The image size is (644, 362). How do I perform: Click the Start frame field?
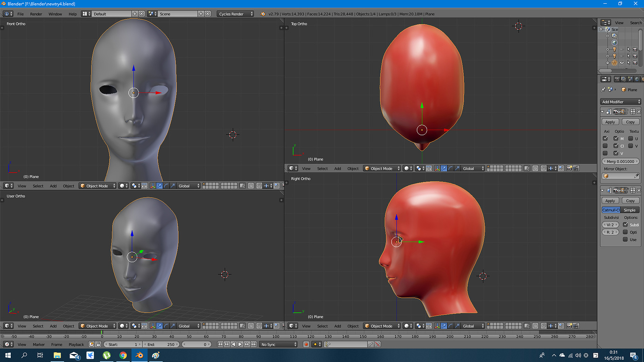click(x=123, y=344)
